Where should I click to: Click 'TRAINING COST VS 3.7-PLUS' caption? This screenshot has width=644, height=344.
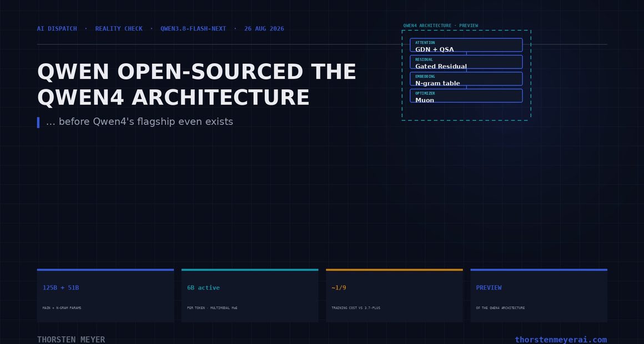click(x=356, y=308)
